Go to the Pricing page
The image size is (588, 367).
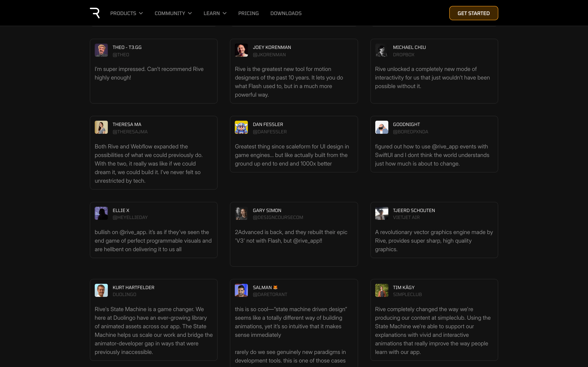click(x=248, y=13)
